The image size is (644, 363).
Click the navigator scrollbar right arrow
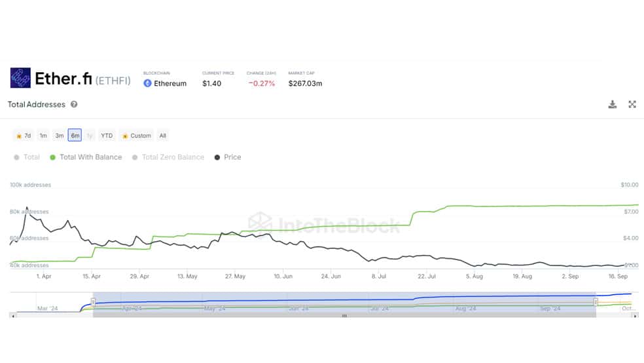pyautogui.click(x=635, y=316)
